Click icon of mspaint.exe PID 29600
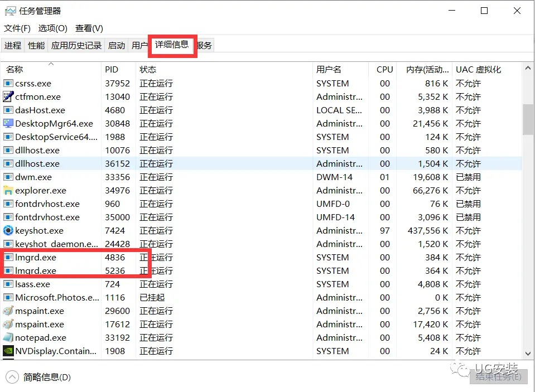 click(x=8, y=311)
